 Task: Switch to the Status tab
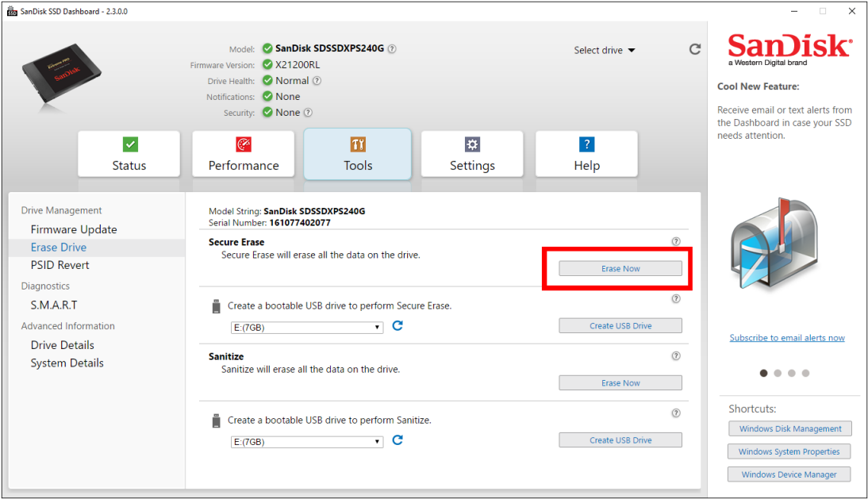click(x=129, y=154)
